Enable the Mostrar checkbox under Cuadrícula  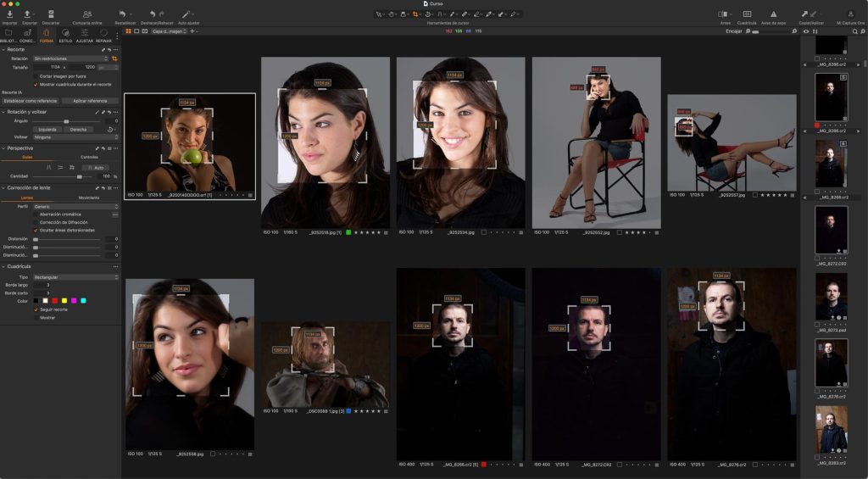click(36, 318)
